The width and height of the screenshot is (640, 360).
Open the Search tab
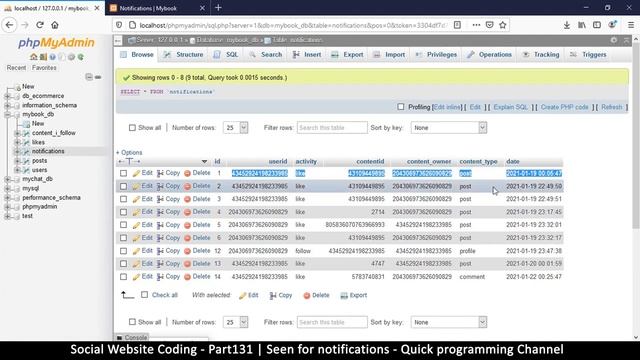pos(266,55)
